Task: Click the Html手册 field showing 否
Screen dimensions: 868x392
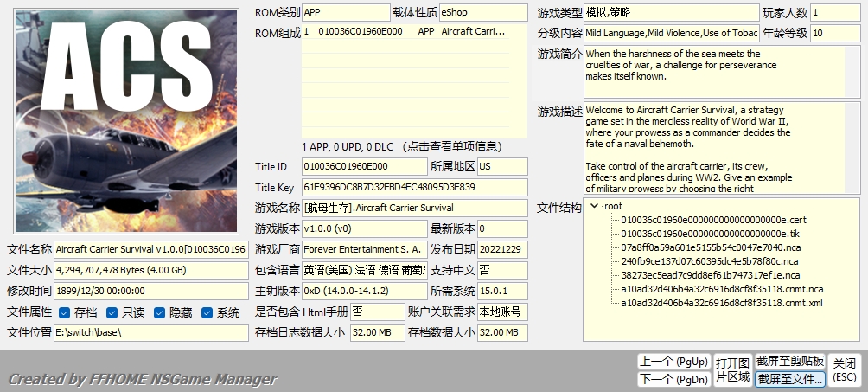Action: [x=378, y=312]
